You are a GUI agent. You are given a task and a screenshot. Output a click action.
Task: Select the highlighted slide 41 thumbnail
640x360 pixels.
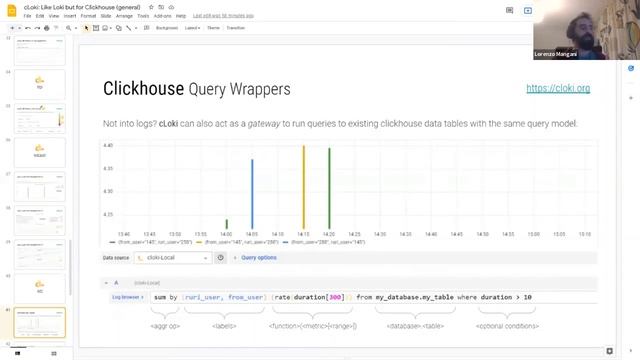(x=40, y=322)
